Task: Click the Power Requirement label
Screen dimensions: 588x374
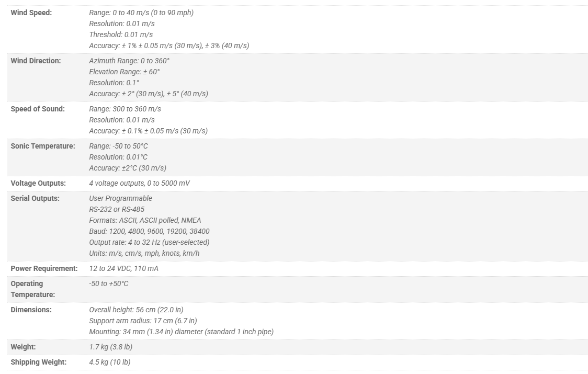Action: pos(44,268)
